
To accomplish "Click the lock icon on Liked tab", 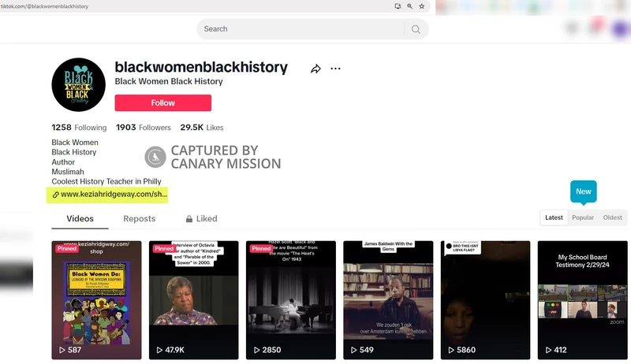I will pos(189,219).
